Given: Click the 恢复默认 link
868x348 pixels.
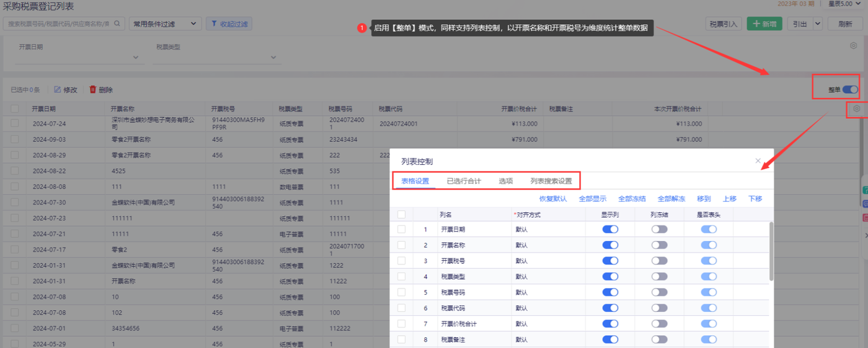Looking at the screenshot, I should [553, 199].
